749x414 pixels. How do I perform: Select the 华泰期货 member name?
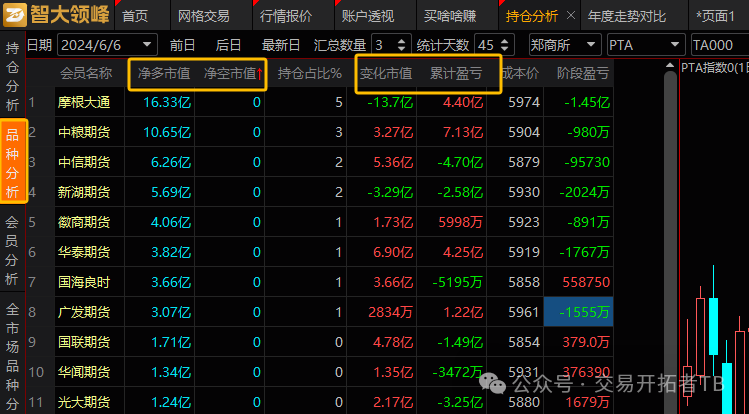pos(84,252)
